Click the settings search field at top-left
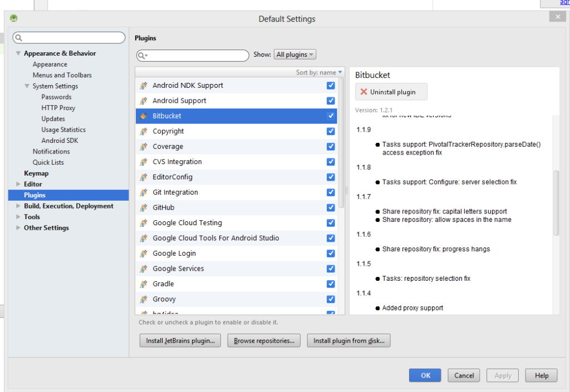The width and height of the screenshot is (570, 392). (x=70, y=38)
